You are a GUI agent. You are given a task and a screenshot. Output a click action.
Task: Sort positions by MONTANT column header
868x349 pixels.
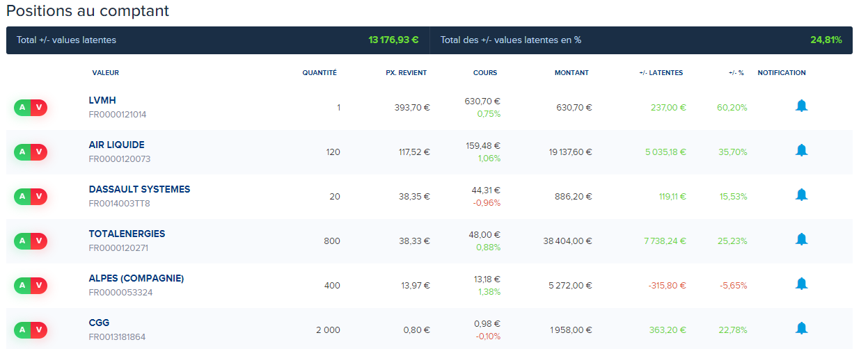click(571, 73)
